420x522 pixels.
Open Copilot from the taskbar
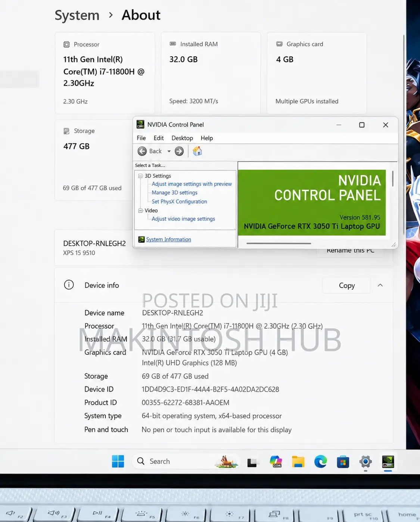tap(276, 462)
